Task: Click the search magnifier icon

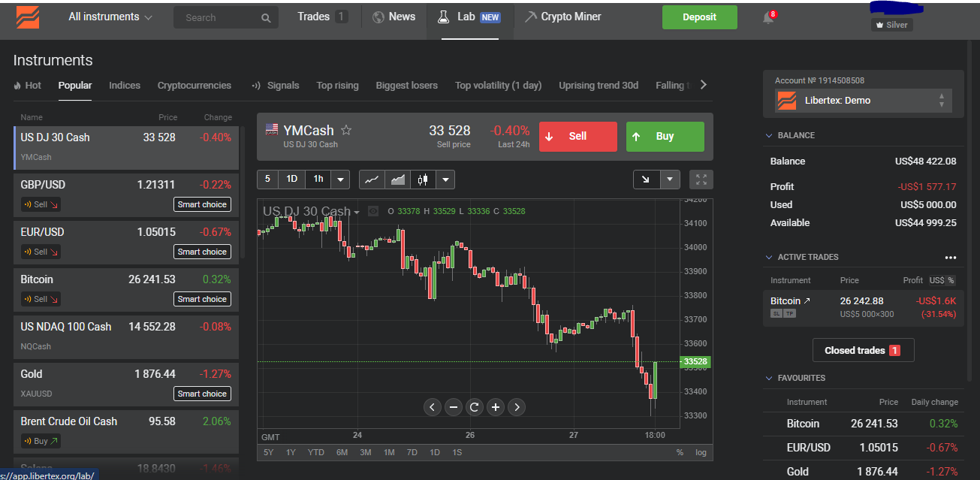Action: [266, 18]
